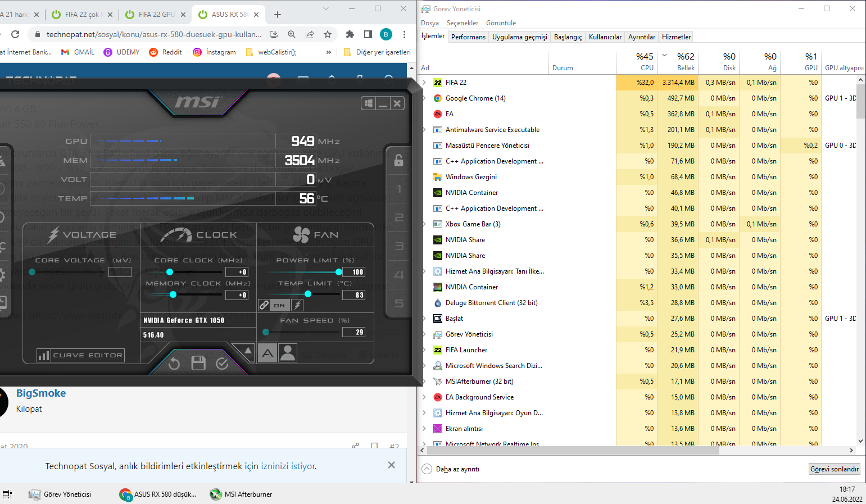Click the Görevi sonlandır button
866x504 pixels.
point(834,469)
